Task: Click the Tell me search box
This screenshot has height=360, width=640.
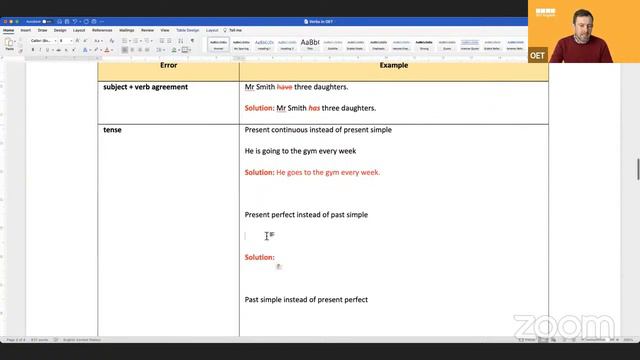Action: pos(233,30)
